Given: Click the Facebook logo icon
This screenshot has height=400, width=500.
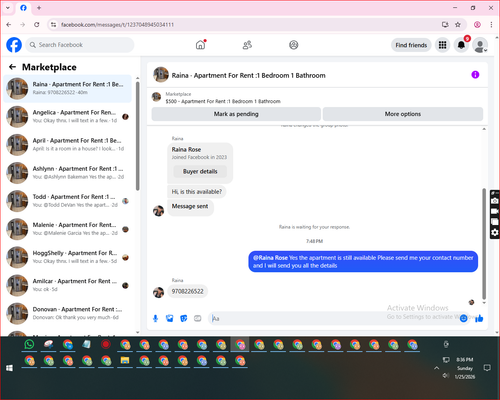Looking at the screenshot, I should tap(14, 45).
